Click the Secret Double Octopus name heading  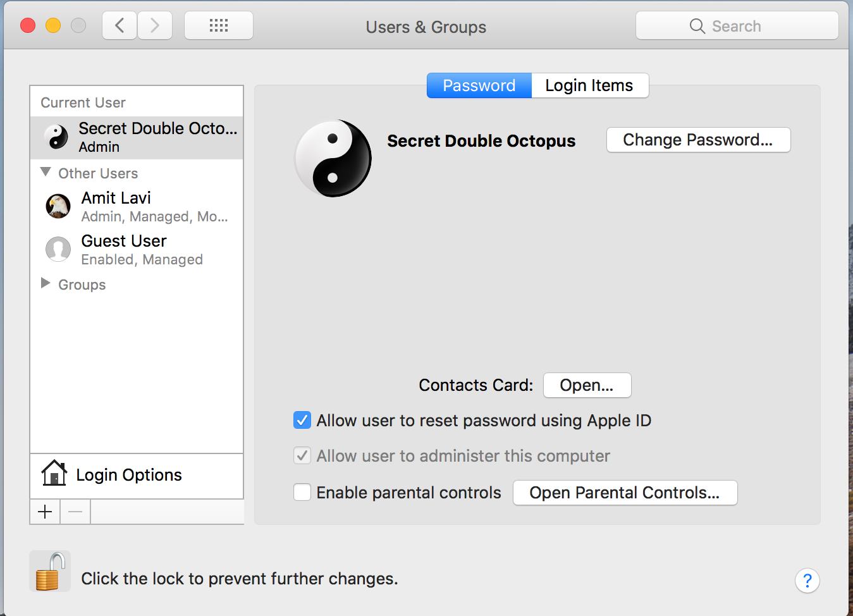[x=481, y=140]
